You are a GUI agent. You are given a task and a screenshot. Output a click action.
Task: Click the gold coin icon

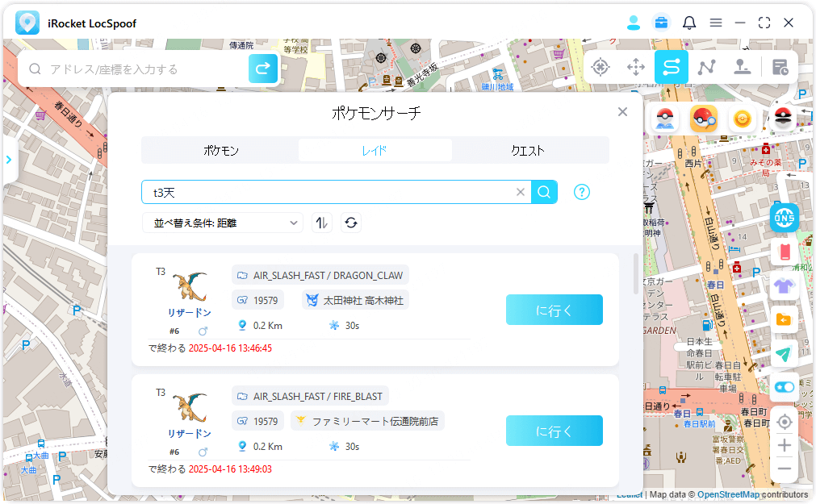tap(742, 119)
